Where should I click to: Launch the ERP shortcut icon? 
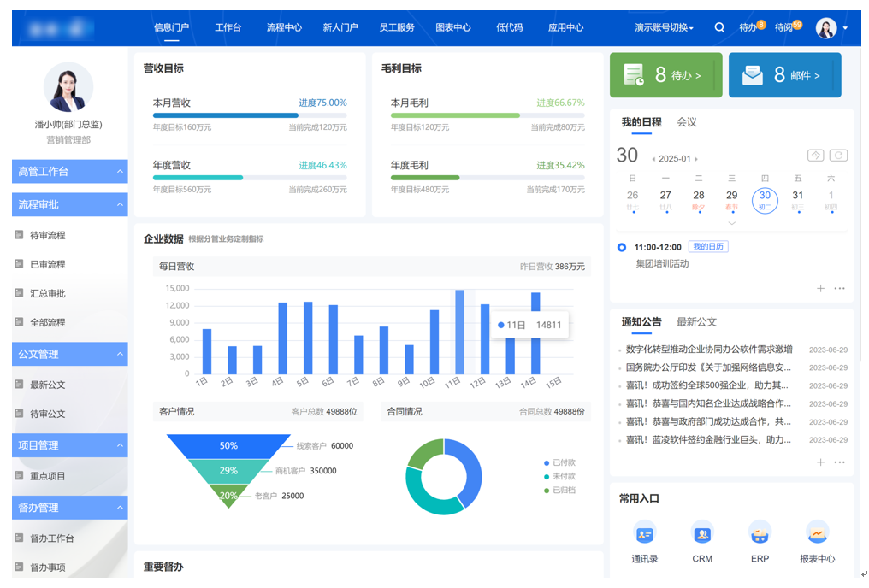click(x=760, y=534)
